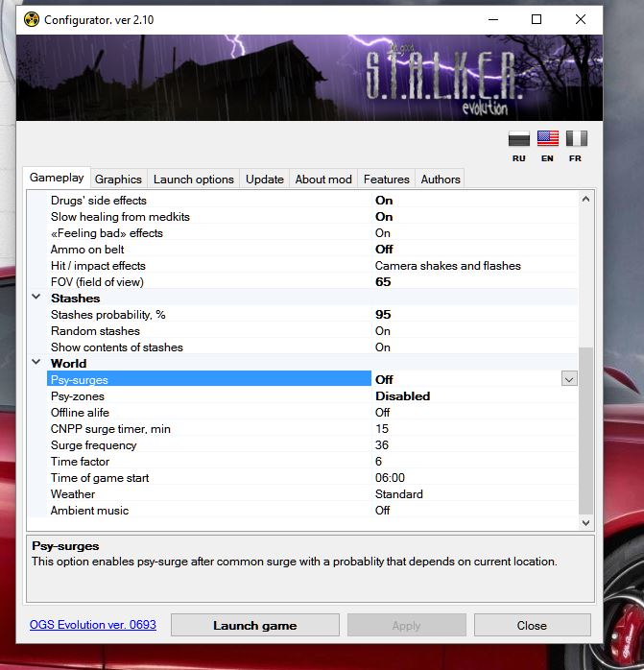This screenshot has width=644, height=670.
Task: Select the Gameplay tab
Action: click(x=57, y=178)
